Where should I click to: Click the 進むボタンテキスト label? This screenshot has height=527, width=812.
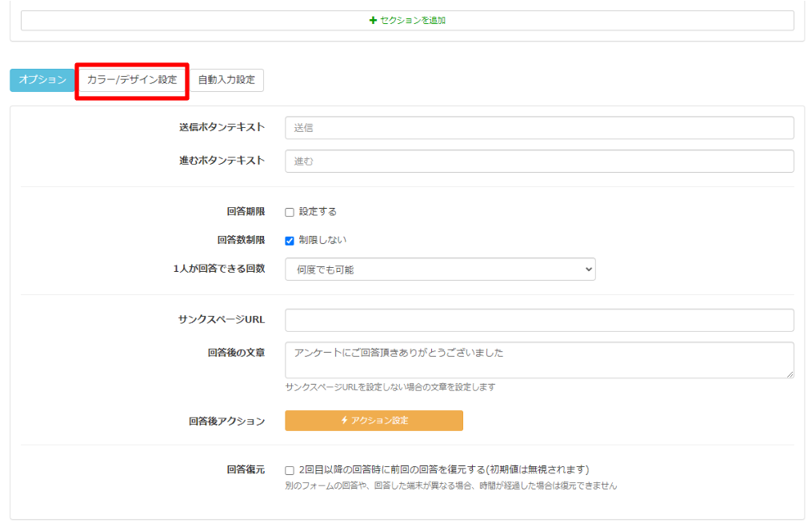tap(222, 161)
